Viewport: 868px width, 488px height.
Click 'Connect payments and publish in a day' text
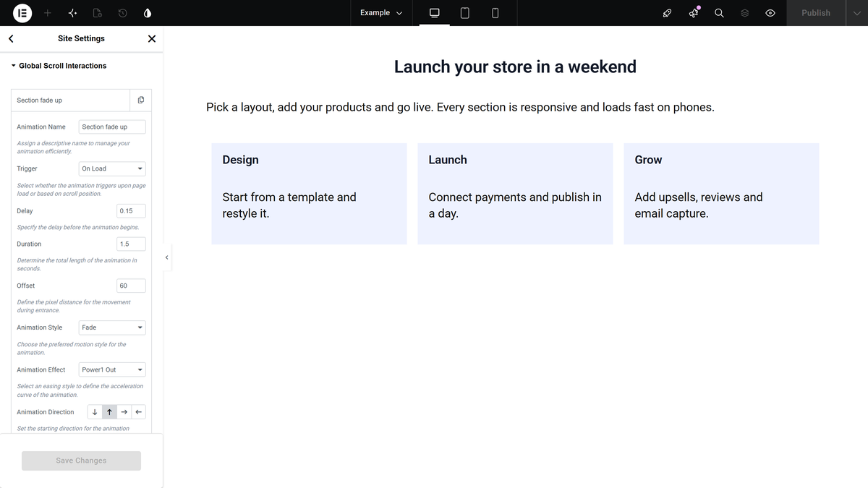(515, 205)
